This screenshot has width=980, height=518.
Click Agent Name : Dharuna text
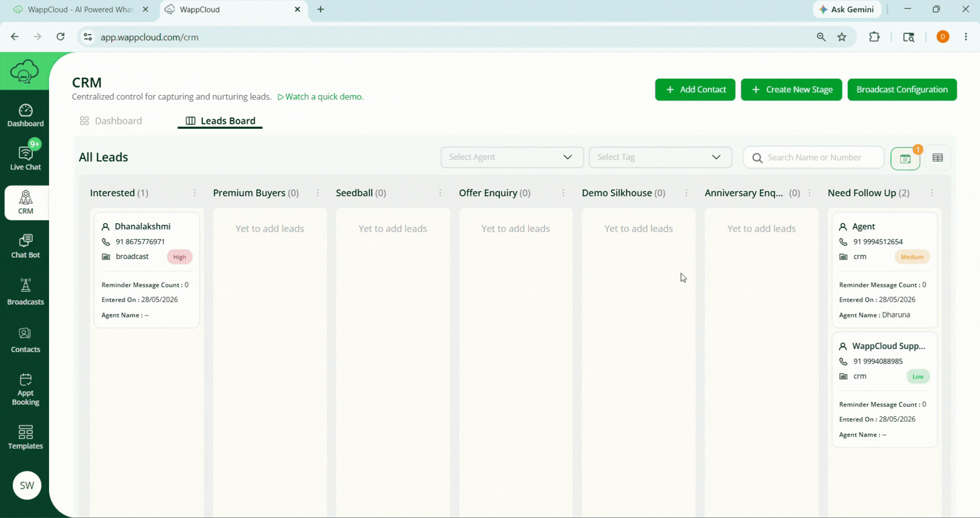(874, 315)
